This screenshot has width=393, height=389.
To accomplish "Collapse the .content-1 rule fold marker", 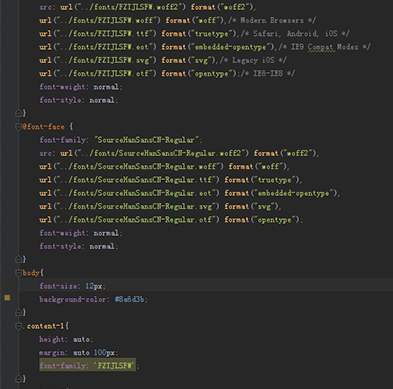I will pyautogui.click(x=19, y=326).
